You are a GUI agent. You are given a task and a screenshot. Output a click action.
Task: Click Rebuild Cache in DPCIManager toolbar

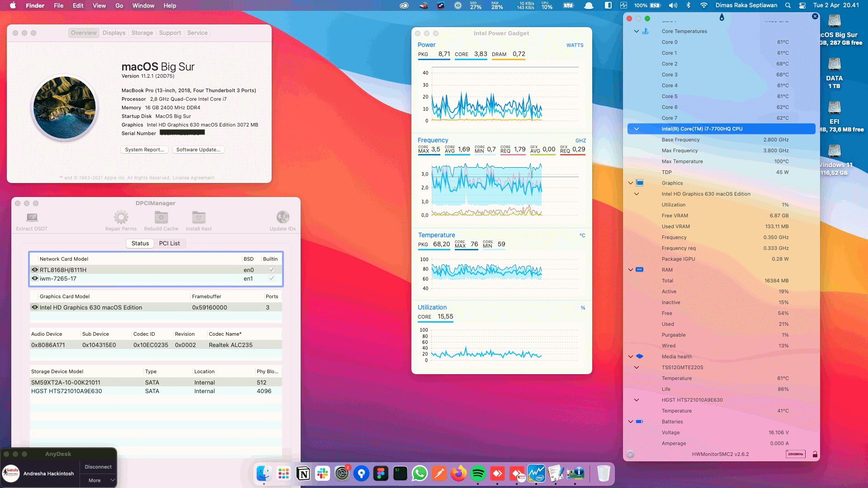(161, 221)
